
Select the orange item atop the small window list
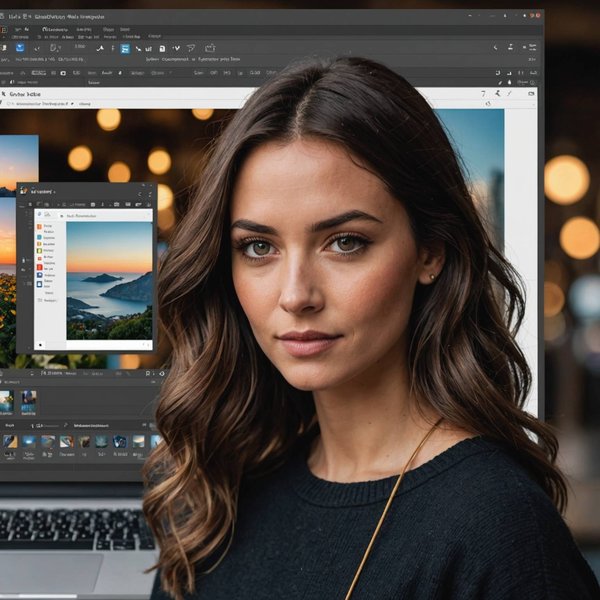[x=39, y=226]
